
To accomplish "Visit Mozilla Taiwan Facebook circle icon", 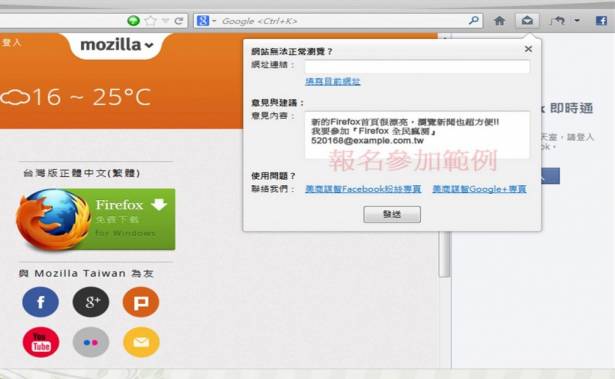I will 40,302.
